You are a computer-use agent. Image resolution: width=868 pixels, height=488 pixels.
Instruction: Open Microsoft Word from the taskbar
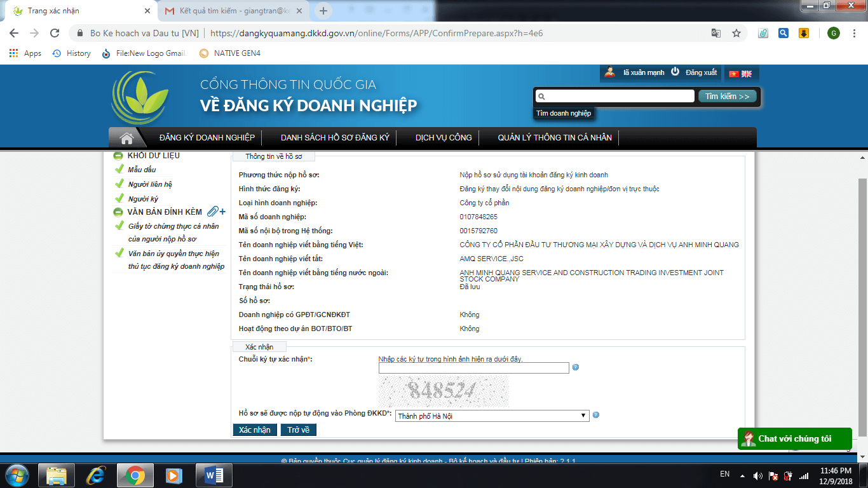[214, 475]
